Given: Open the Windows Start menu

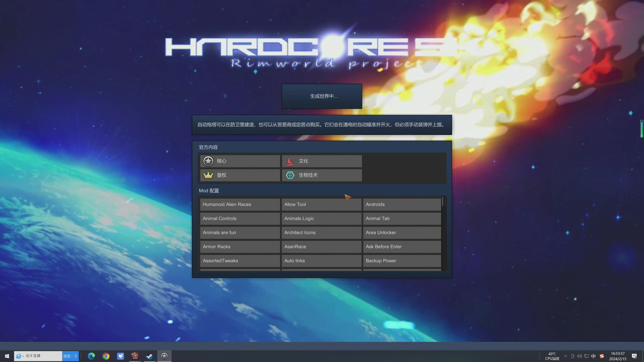Looking at the screenshot, I should [x=7, y=356].
